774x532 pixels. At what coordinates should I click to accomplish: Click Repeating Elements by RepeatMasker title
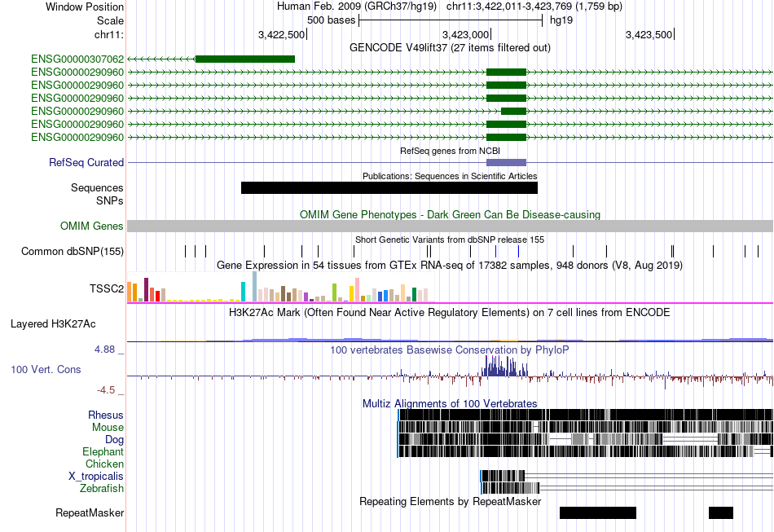pos(450,502)
